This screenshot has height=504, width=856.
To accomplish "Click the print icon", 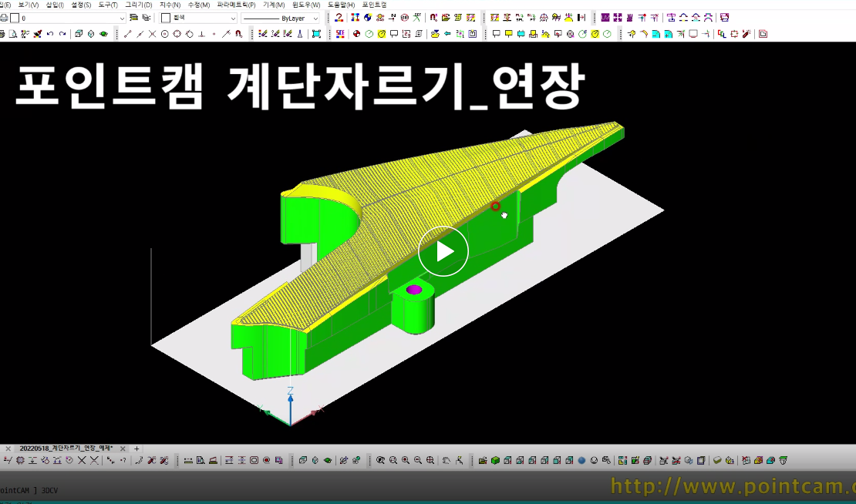I will (3, 18).
